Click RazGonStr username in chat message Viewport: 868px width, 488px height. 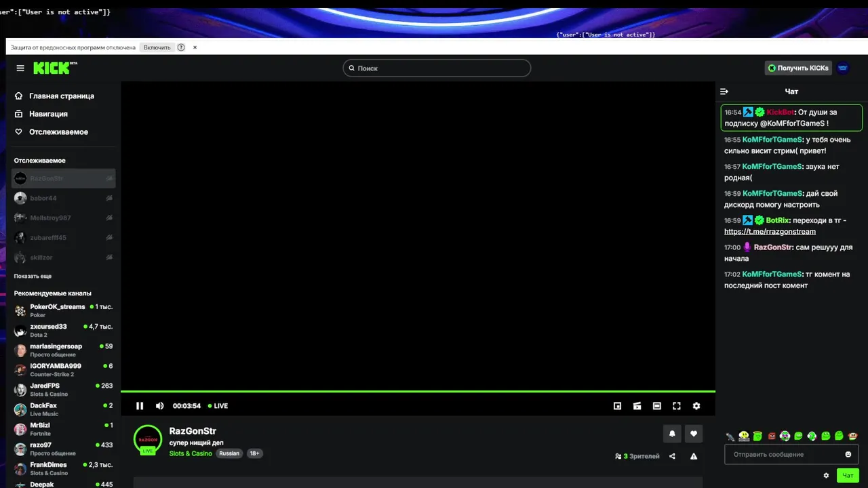click(773, 247)
